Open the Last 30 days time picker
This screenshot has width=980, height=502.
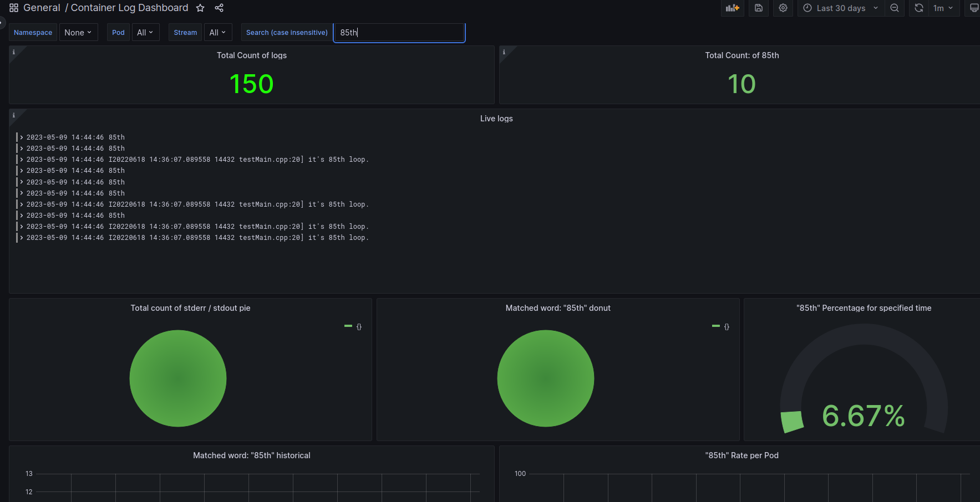[841, 8]
